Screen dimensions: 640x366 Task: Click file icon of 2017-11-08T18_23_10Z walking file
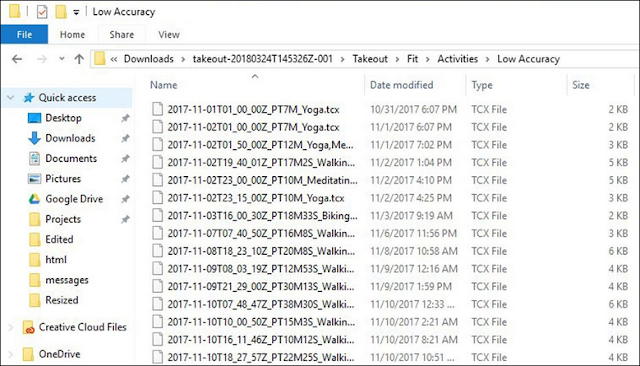pos(158,251)
